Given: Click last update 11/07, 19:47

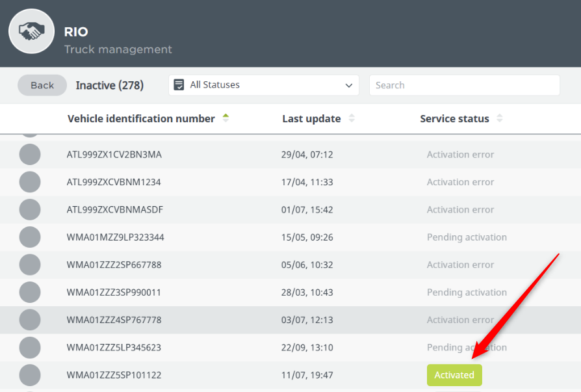Looking at the screenshot, I should pos(307,375).
